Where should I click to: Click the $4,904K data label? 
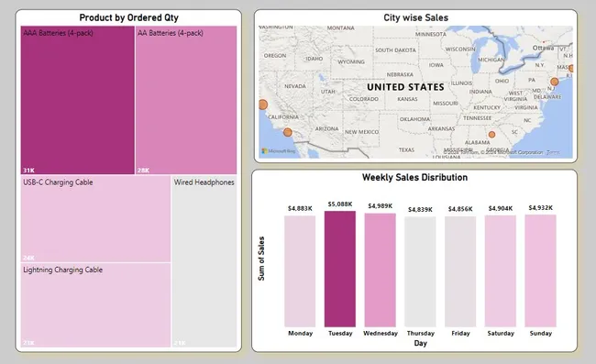[x=501, y=209]
